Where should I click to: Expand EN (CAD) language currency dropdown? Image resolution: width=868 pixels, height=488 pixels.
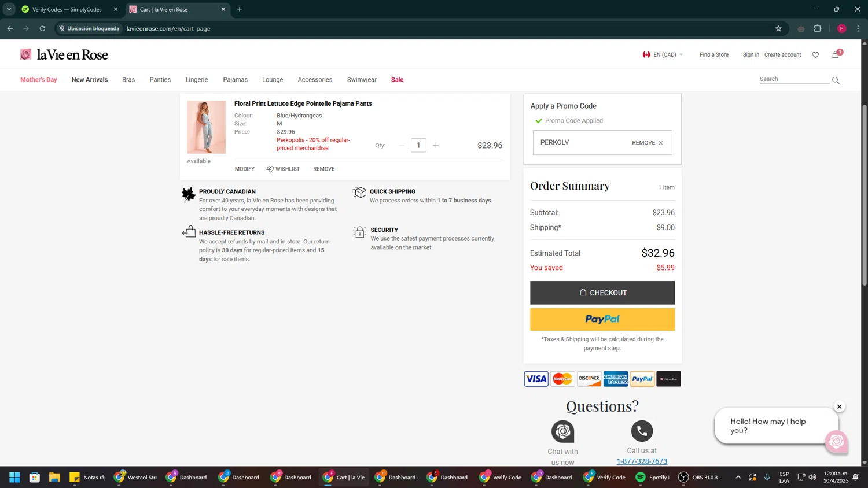click(663, 55)
